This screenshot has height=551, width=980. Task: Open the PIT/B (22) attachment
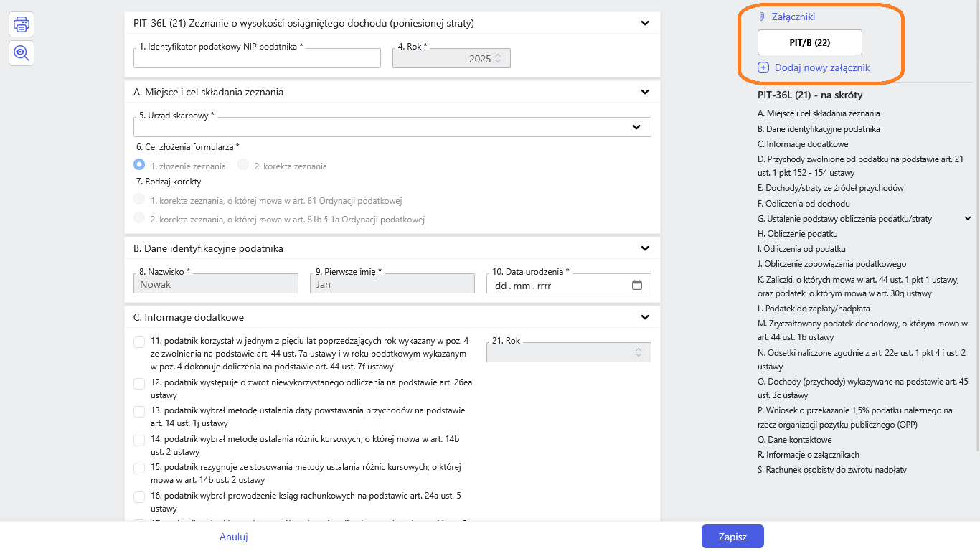click(809, 42)
